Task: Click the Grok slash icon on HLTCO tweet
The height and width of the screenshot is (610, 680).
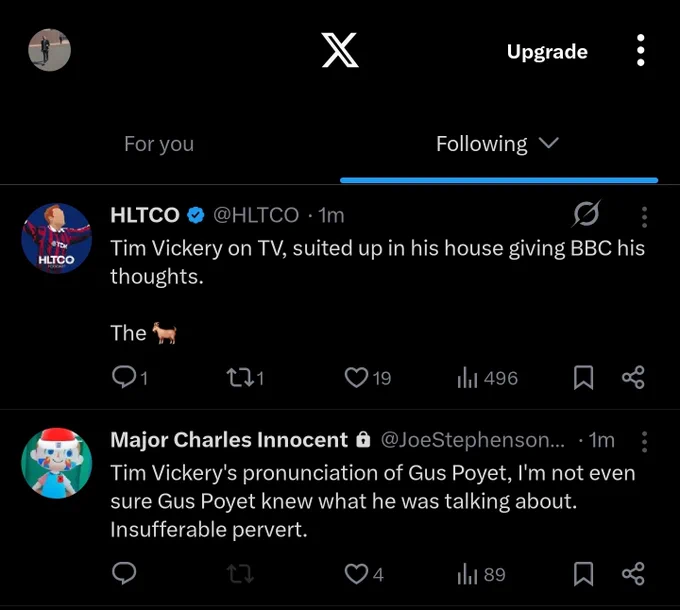Action: 586,213
